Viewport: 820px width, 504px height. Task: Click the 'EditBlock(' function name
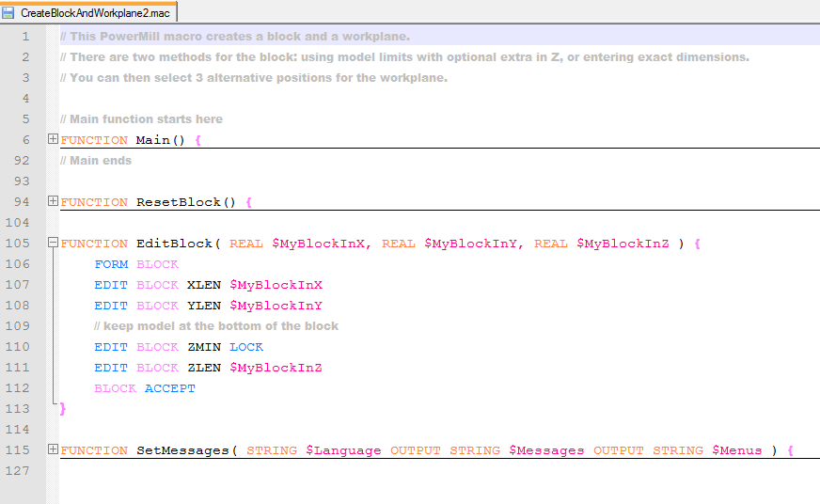pos(179,244)
